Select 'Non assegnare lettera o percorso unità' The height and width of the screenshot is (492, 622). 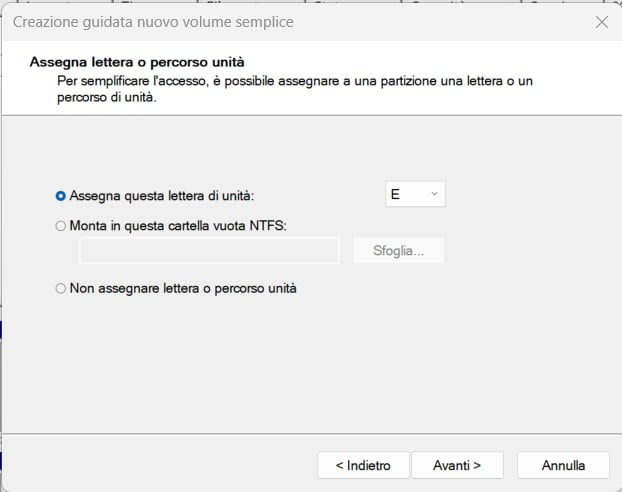click(x=62, y=288)
